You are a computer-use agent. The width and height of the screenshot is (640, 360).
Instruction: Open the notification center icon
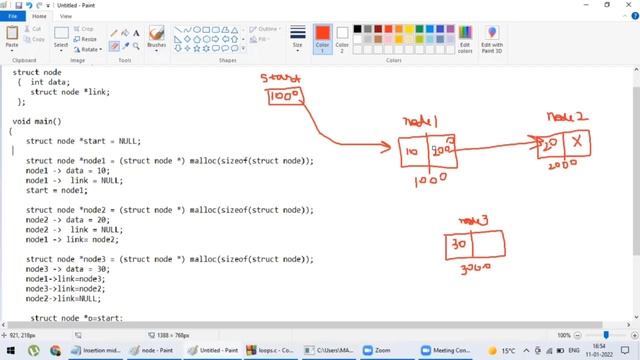point(625,350)
